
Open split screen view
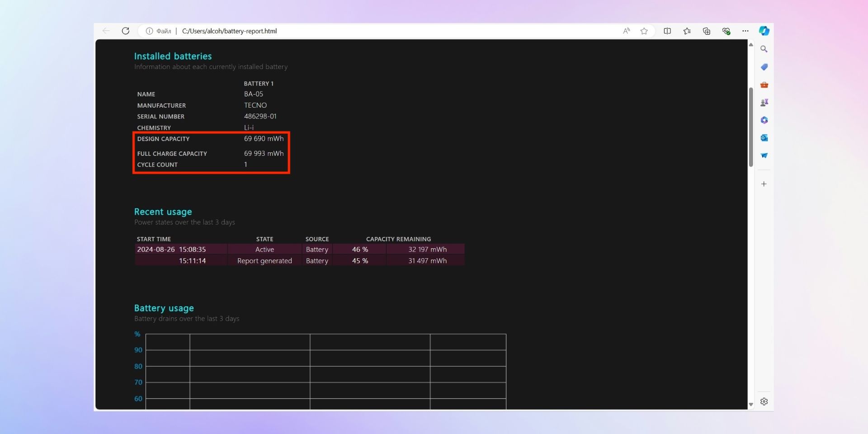667,31
